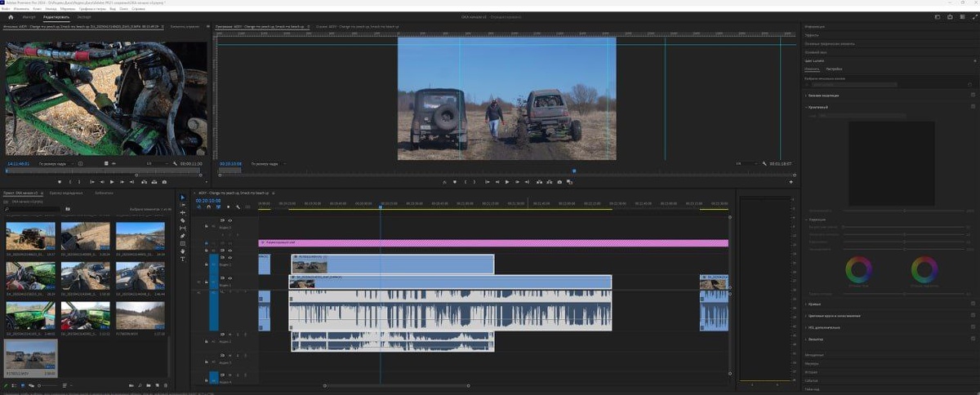Open the Основной звук panel
The image size is (980, 395).
coord(816,52)
